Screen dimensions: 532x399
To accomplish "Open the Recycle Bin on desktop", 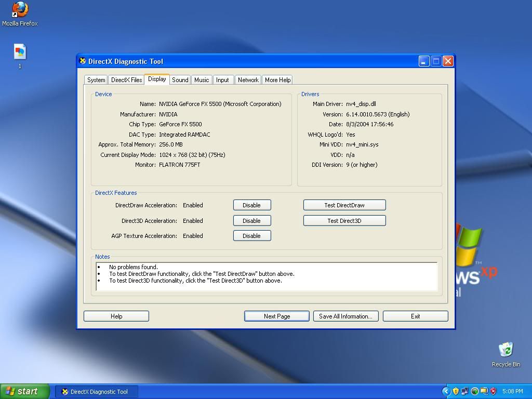I will [x=506, y=354].
